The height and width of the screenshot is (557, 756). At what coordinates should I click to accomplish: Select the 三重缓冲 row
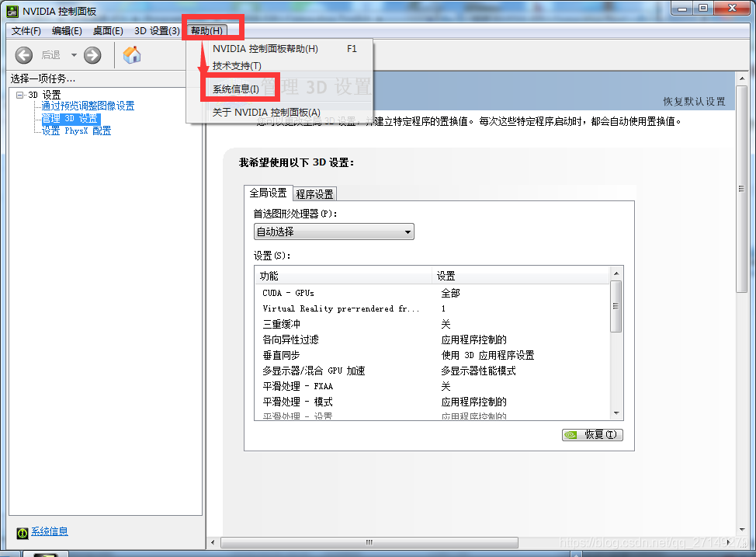coord(432,324)
